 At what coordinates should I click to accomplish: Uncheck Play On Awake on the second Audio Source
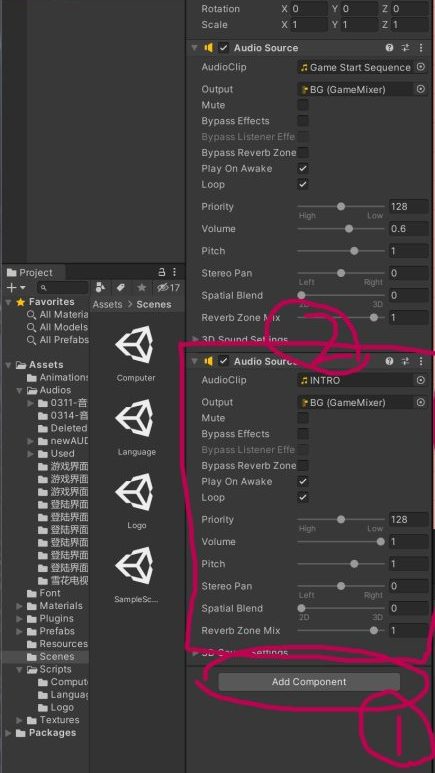[x=303, y=481]
